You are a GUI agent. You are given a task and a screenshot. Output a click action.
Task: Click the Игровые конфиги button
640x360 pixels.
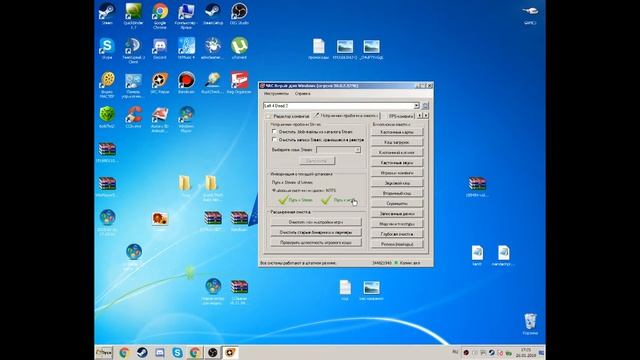tap(397, 173)
